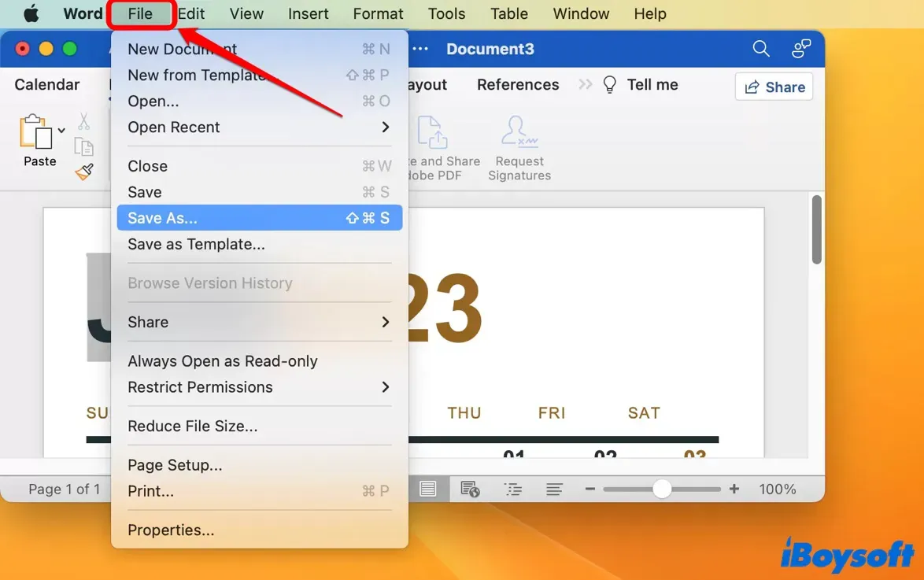Choose Reduce File Size...
Screen dimensions: 924x580
click(259, 426)
